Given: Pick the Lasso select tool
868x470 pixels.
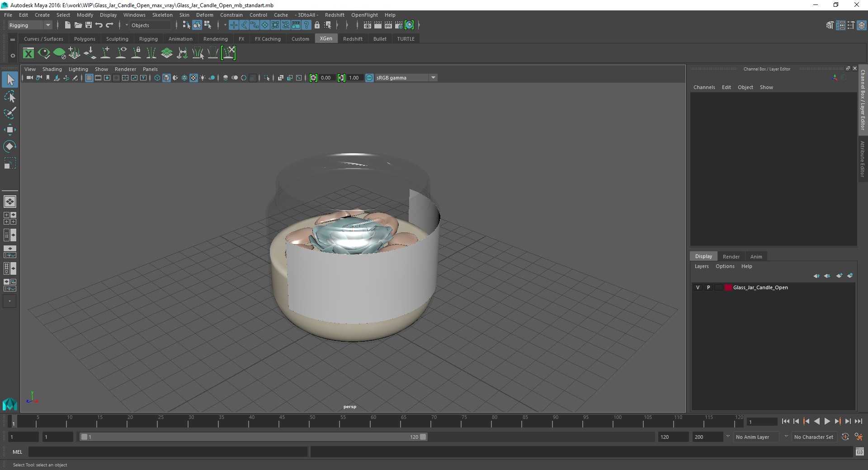Looking at the screenshot, I should [x=10, y=97].
